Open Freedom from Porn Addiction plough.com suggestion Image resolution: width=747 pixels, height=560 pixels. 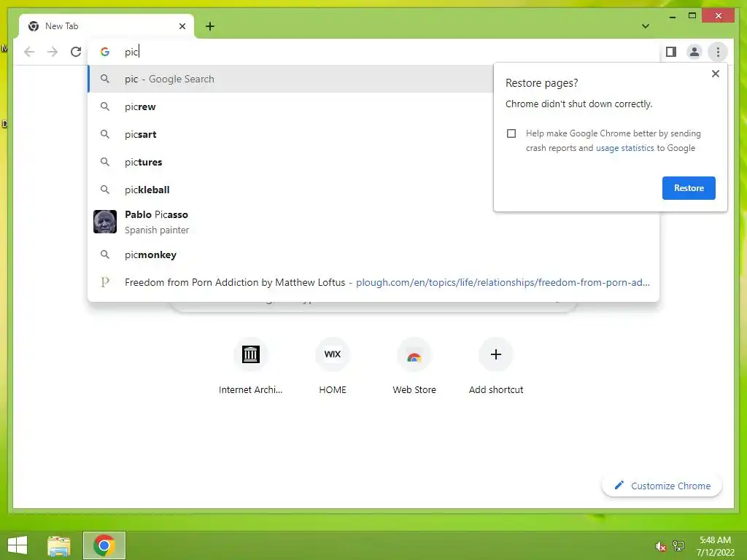(373, 282)
